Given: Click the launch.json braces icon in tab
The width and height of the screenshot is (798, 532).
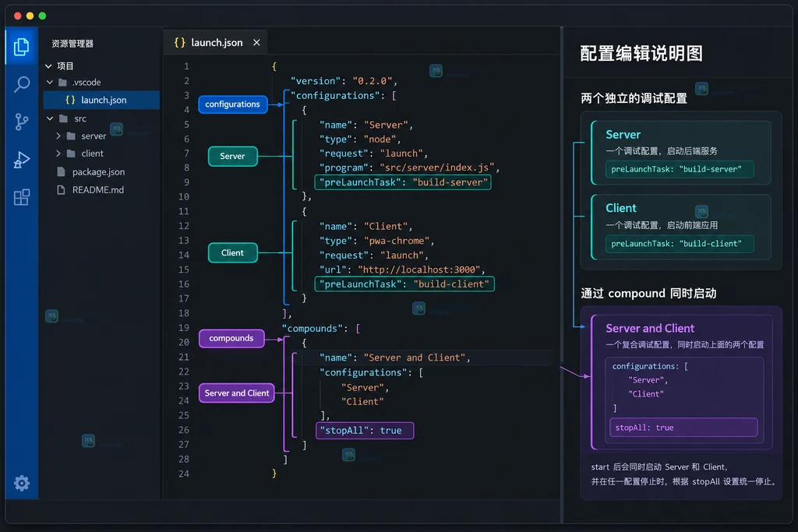Looking at the screenshot, I should pos(180,43).
